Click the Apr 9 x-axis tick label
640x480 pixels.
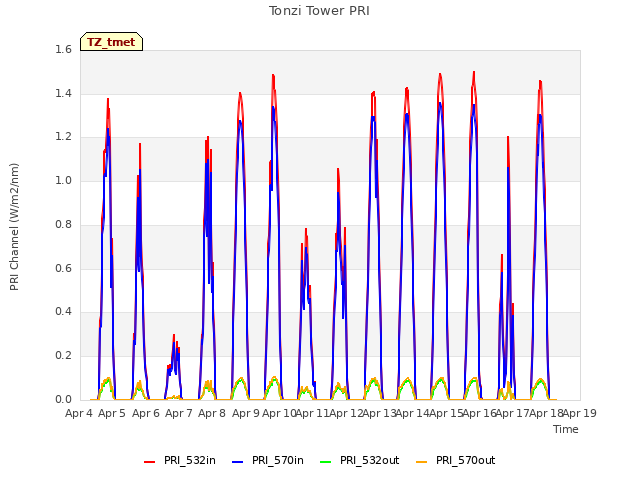click(x=246, y=413)
